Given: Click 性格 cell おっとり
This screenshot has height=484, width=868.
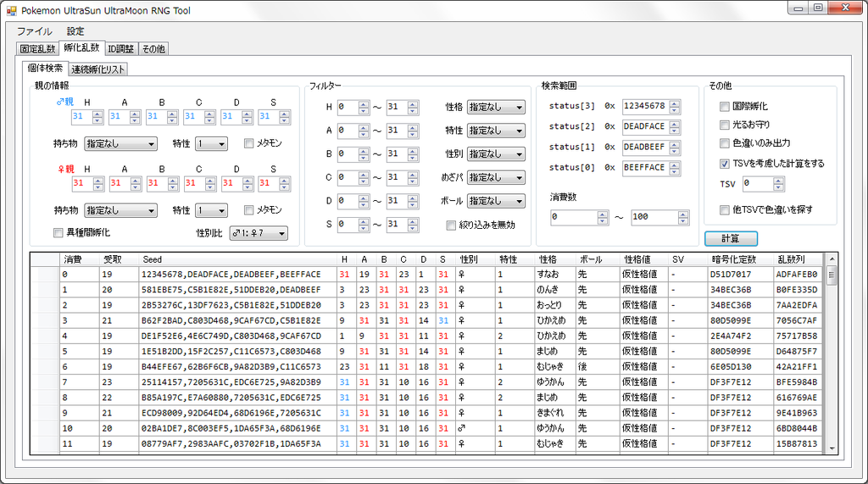Looking at the screenshot, I should tap(555, 305).
